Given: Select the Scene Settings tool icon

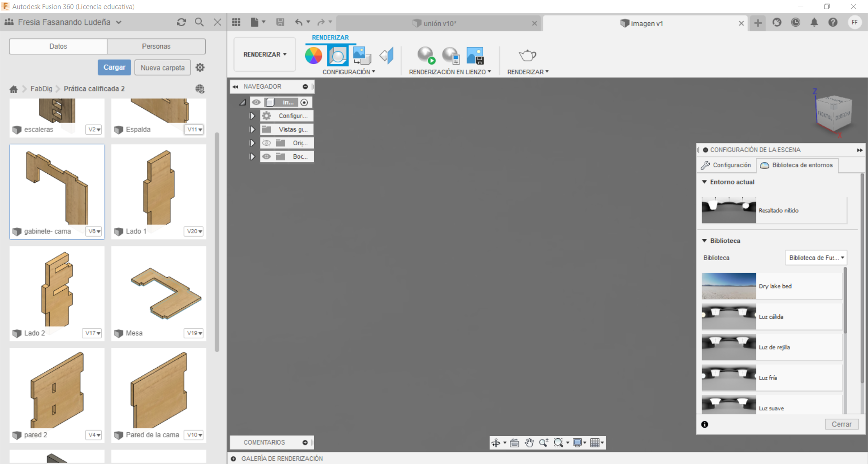Looking at the screenshot, I should click(x=338, y=56).
